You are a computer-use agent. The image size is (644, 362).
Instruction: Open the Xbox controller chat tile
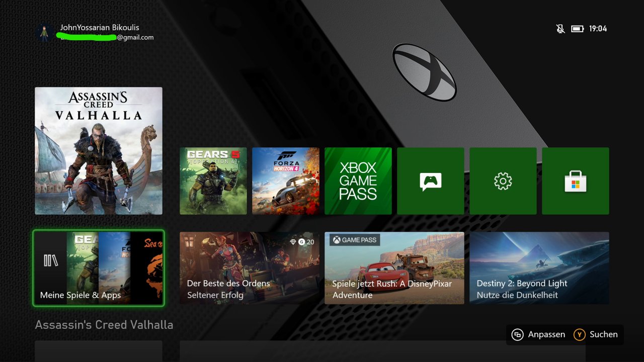coord(431,181)
